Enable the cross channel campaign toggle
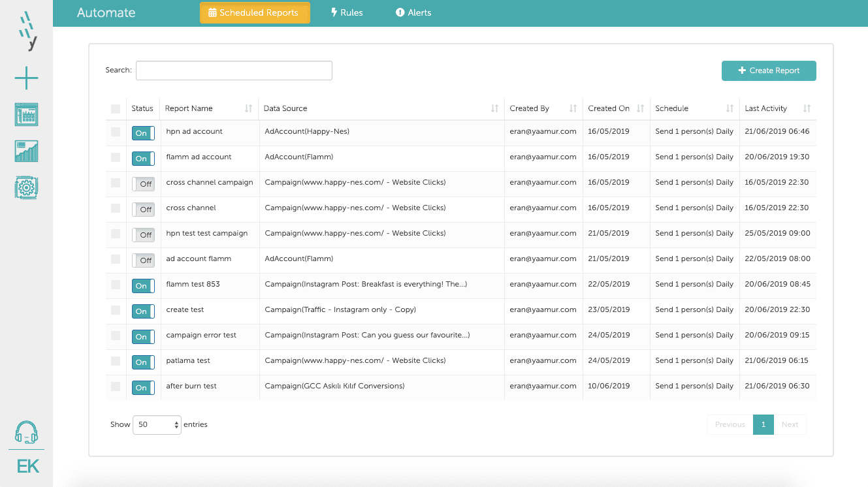 pos(143,184)
